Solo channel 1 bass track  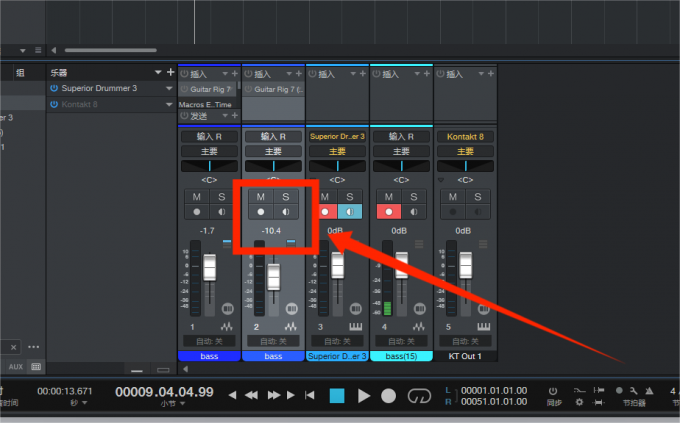[220, 197]
